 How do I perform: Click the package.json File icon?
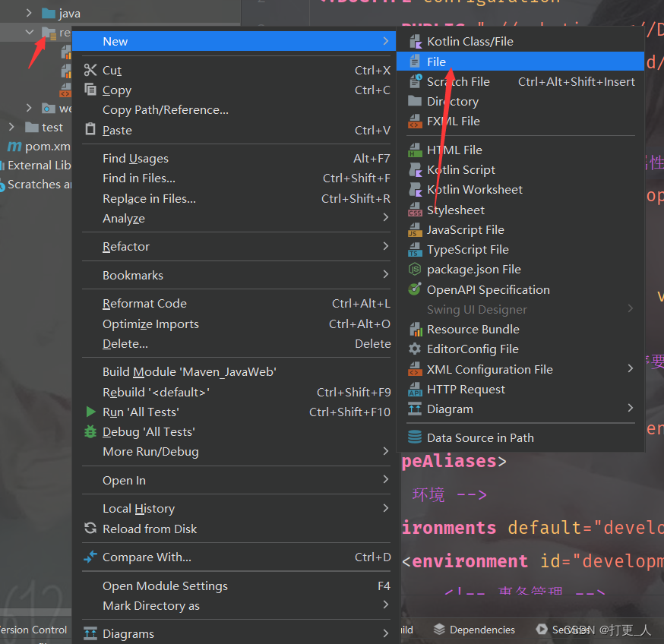[414, 269]
